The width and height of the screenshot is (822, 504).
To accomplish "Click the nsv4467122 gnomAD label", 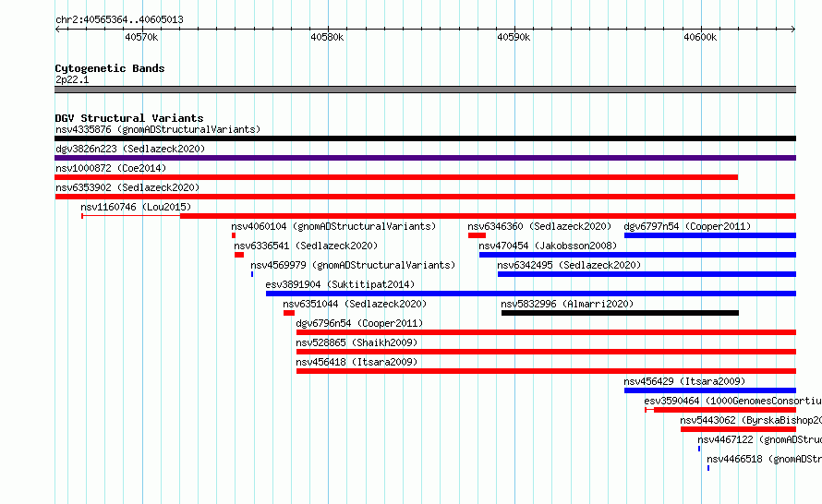I will [x=759, y=439].
